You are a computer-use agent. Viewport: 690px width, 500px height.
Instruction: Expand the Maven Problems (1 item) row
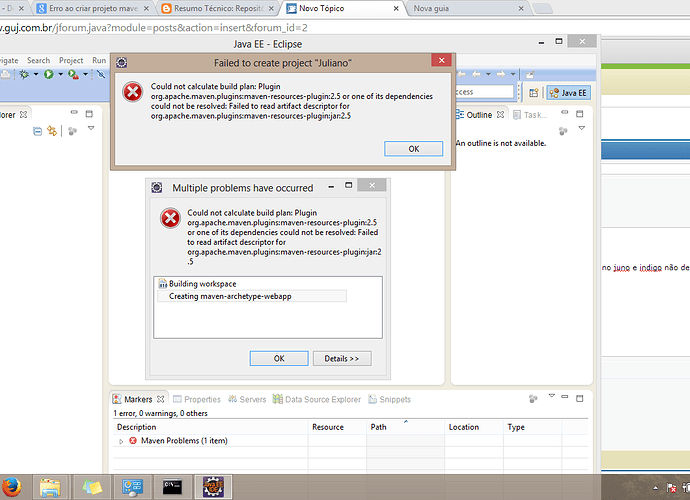click(121, 441)
